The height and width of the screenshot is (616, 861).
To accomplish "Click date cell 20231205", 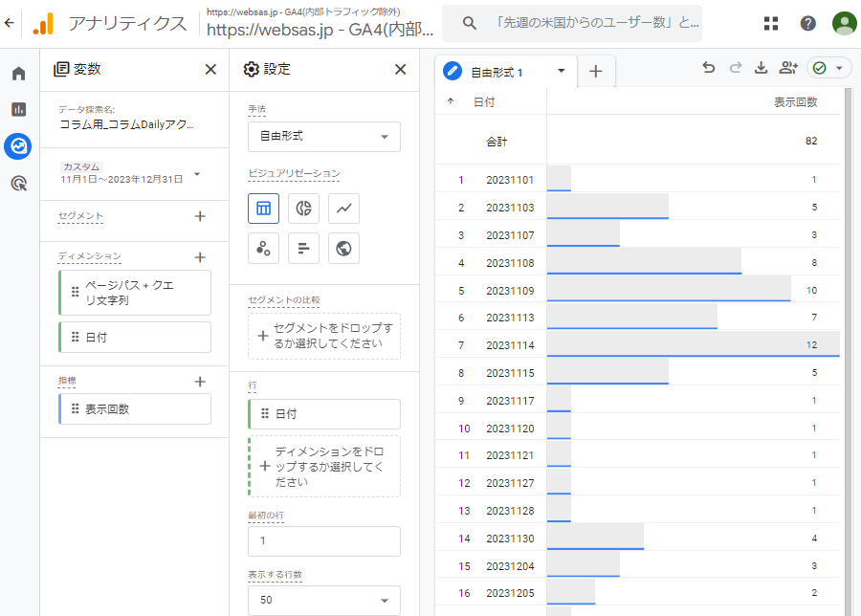I will (x=510, y=593).
